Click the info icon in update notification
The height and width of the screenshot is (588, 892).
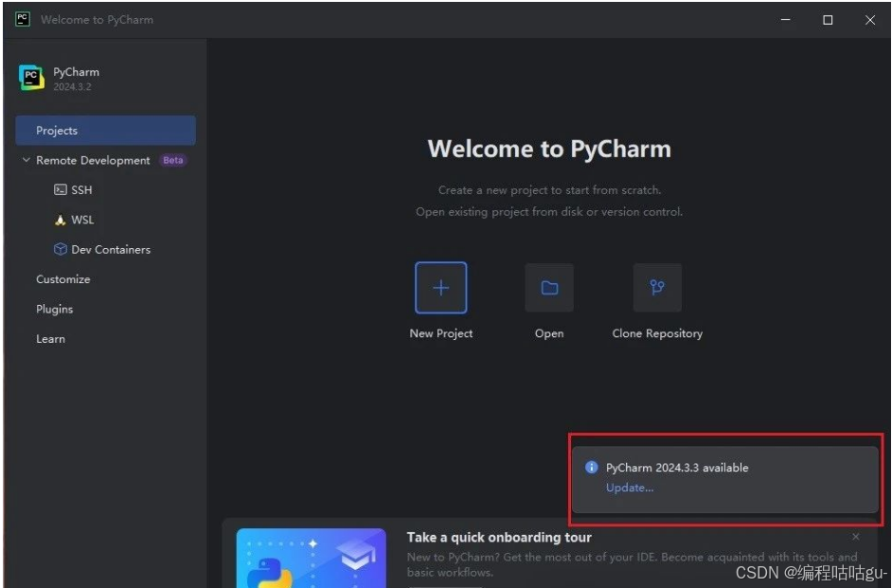[592, 468]
